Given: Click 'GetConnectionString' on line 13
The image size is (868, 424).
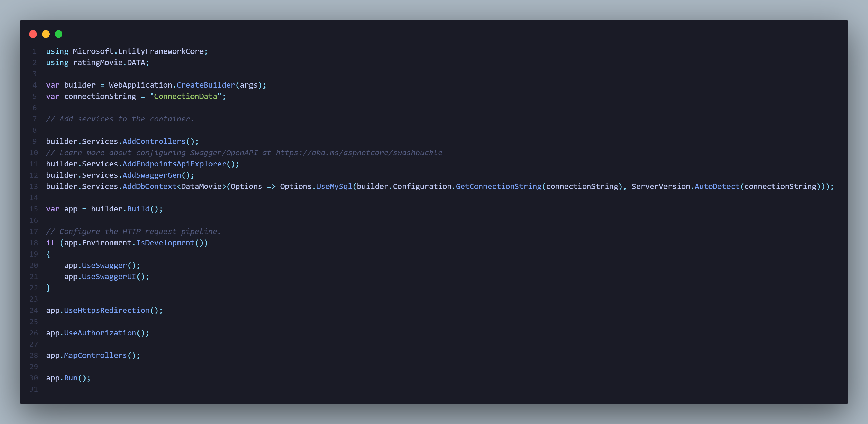Looking at the screenshot, I should pyautogui.click(x=498, y=186).
